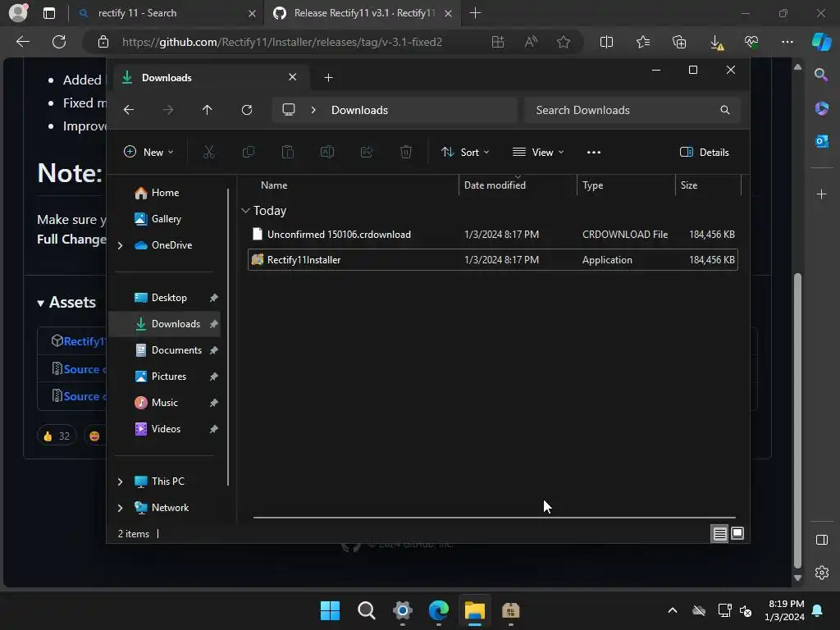Open the New dropdown in Explorer
The width and height of the screenshot is (840, 630).
tap(148, 152)
